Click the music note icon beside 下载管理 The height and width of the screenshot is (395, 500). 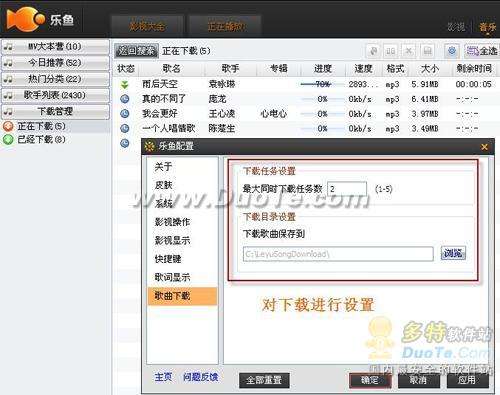click(x=9, y=111)
